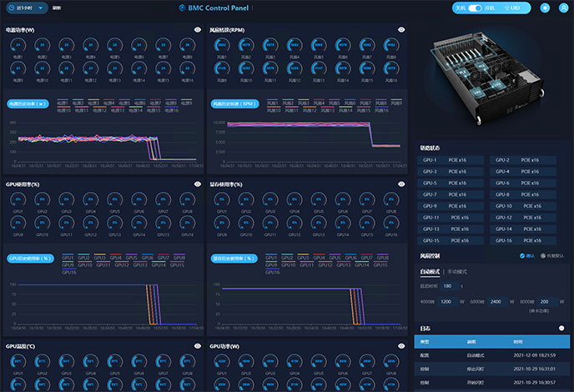This screenshot has width=574, height=392.
Task: Hide the GPU使用率(%) panel with eye icon
Action: 198,184
